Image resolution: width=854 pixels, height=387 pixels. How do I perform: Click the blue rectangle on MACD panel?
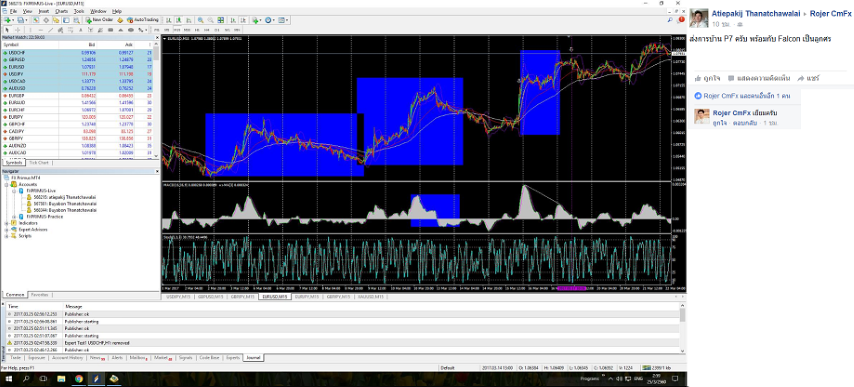(435, 210)
